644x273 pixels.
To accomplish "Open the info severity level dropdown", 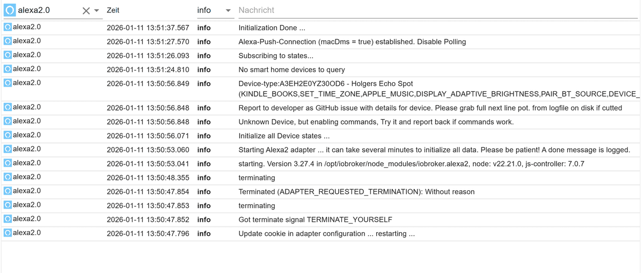I will (228, 11).
